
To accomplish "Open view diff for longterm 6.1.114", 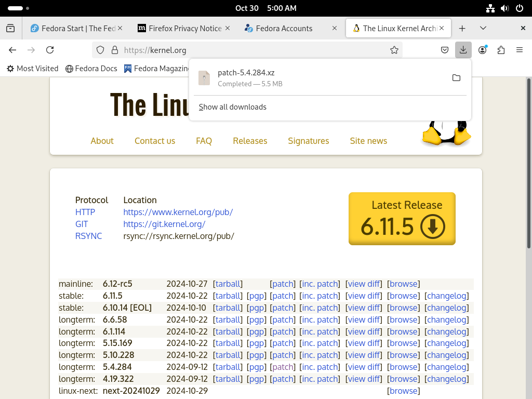I will (364, 332).
